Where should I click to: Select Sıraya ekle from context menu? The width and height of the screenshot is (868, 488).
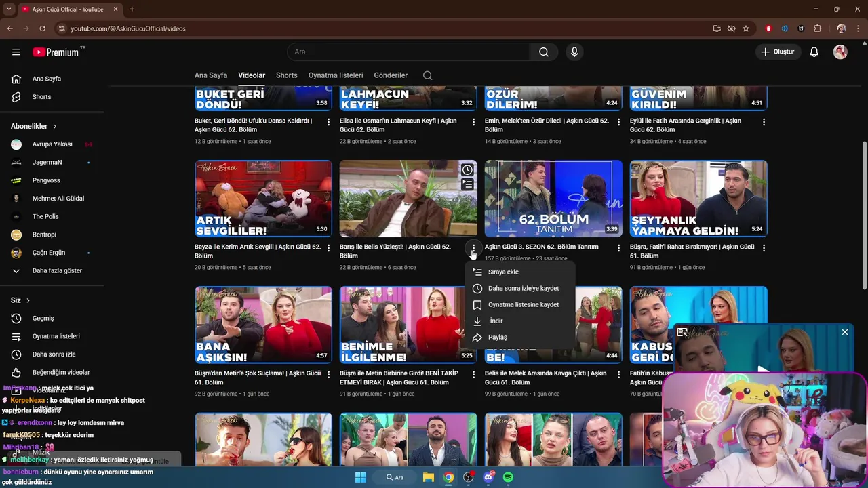pos(519,272)
